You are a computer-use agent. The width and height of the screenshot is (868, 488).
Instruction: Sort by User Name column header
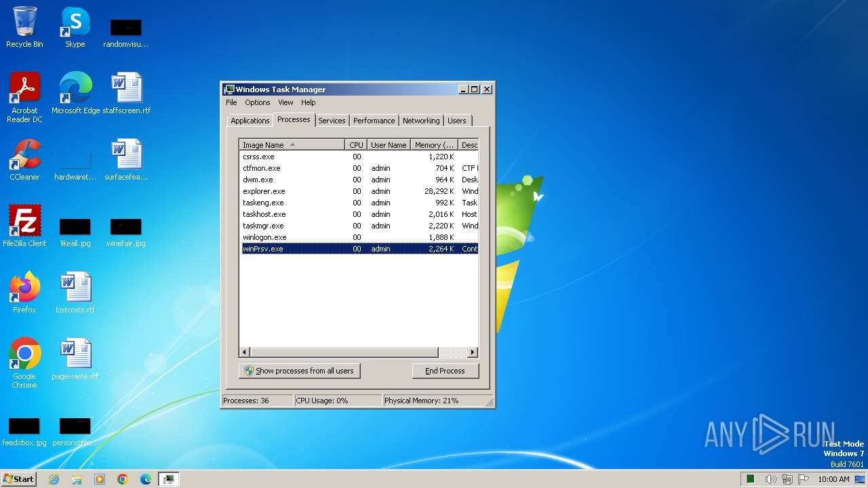tap(389, 145)
